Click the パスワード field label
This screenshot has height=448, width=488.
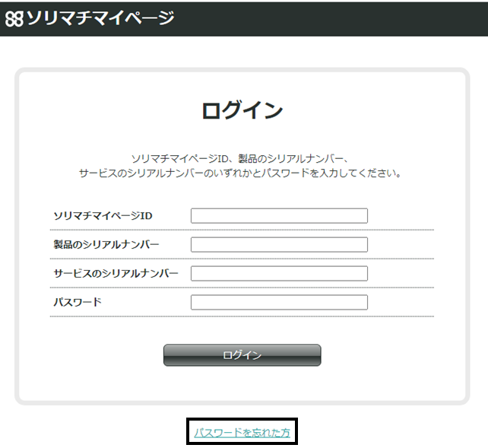click(78, 302)
